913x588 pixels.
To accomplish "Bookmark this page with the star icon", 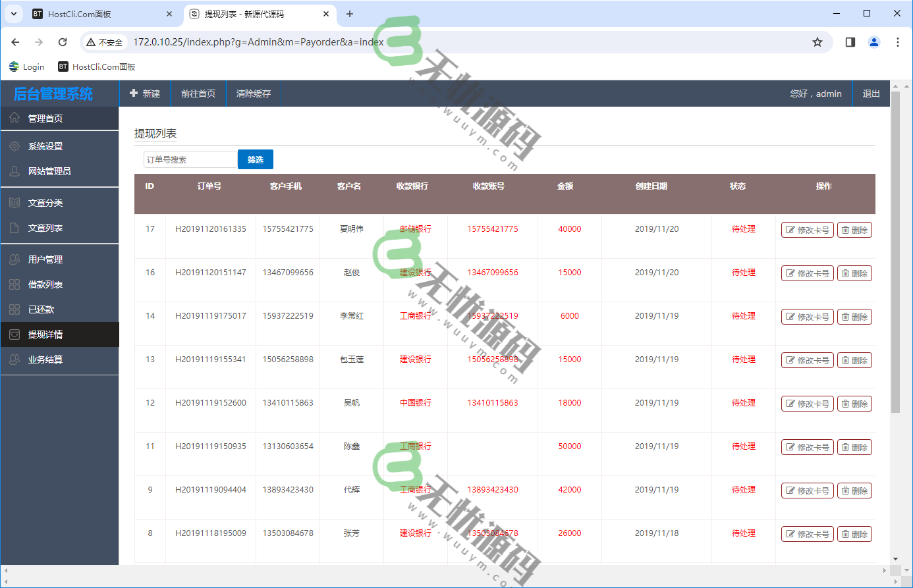I will tap(817, 42).
